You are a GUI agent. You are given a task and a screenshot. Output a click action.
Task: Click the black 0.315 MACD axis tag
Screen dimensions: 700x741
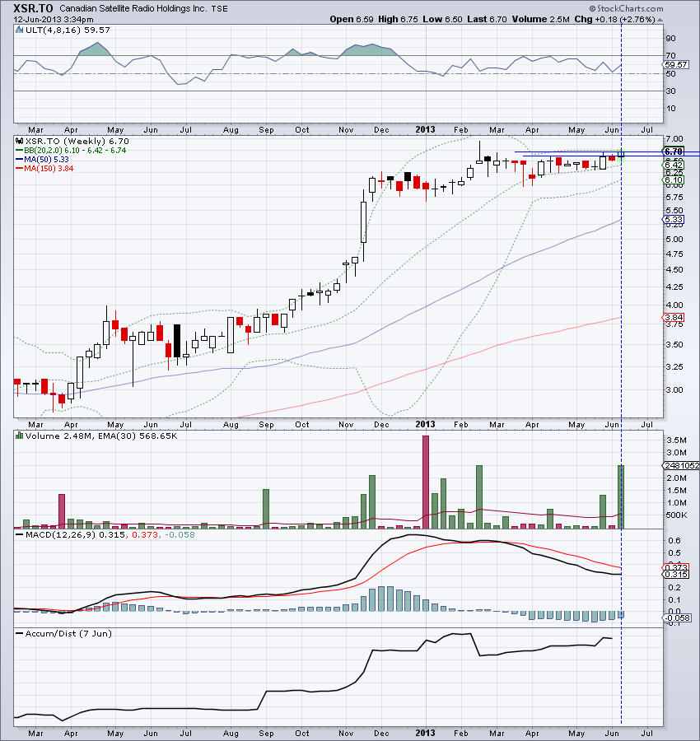676,574
